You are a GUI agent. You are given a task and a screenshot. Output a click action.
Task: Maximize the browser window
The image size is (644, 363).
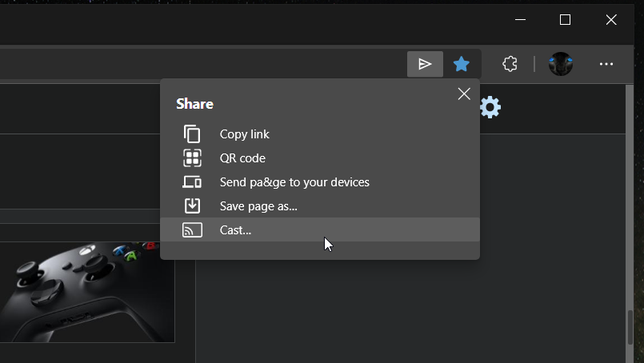[x=565, y=20]
